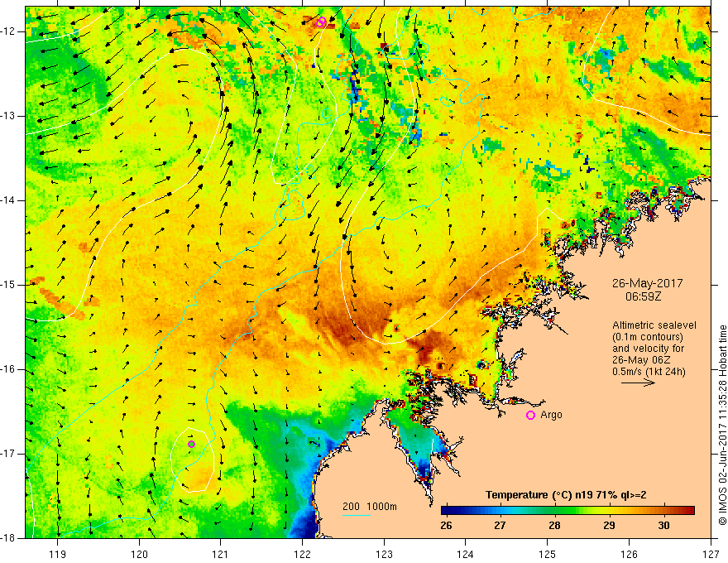
Task: Click the 'Argo' legend label
Action: 551,415
